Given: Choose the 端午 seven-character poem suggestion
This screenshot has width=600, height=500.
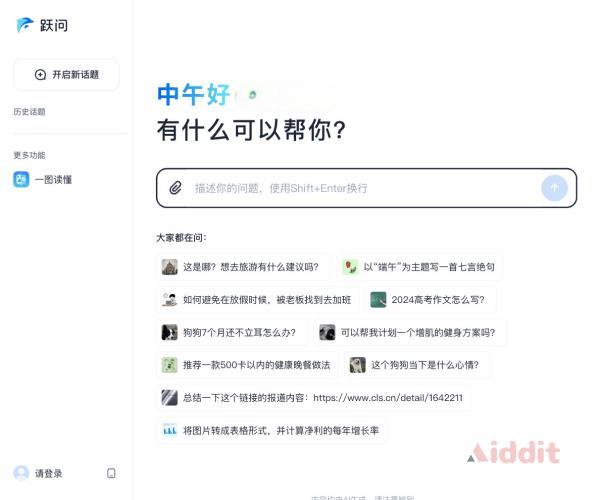Looking at the screenshot, I should 420,267.
